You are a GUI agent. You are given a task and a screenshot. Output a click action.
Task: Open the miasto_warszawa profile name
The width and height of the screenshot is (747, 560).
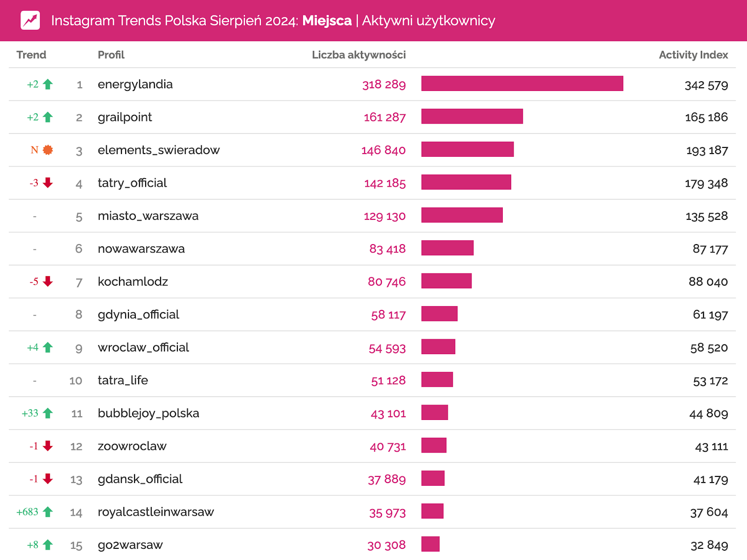(148, 216)
